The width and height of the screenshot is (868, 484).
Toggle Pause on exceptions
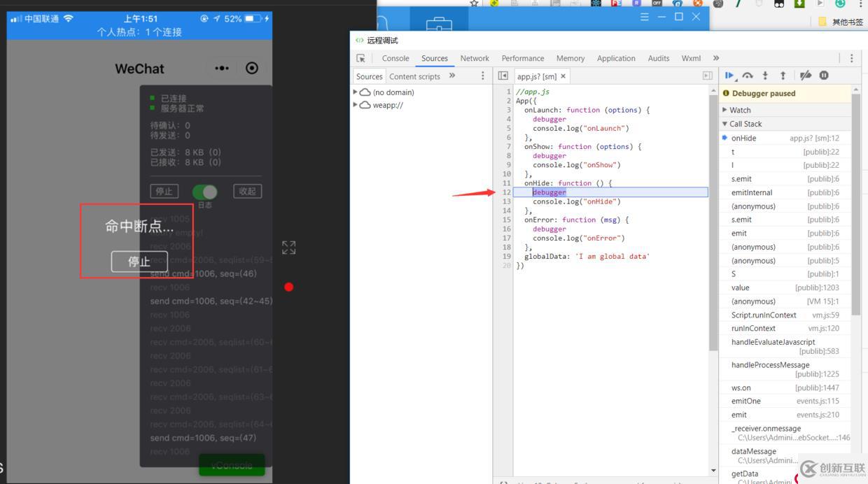tap(824, 76)
